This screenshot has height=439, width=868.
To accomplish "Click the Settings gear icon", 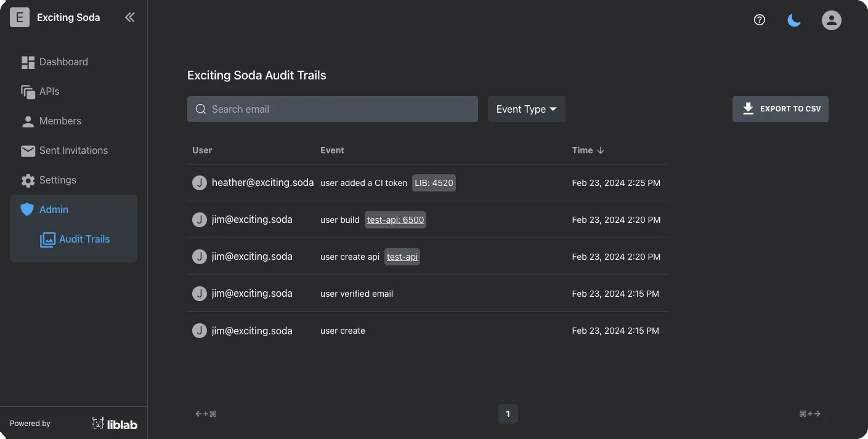I will 27,180.
